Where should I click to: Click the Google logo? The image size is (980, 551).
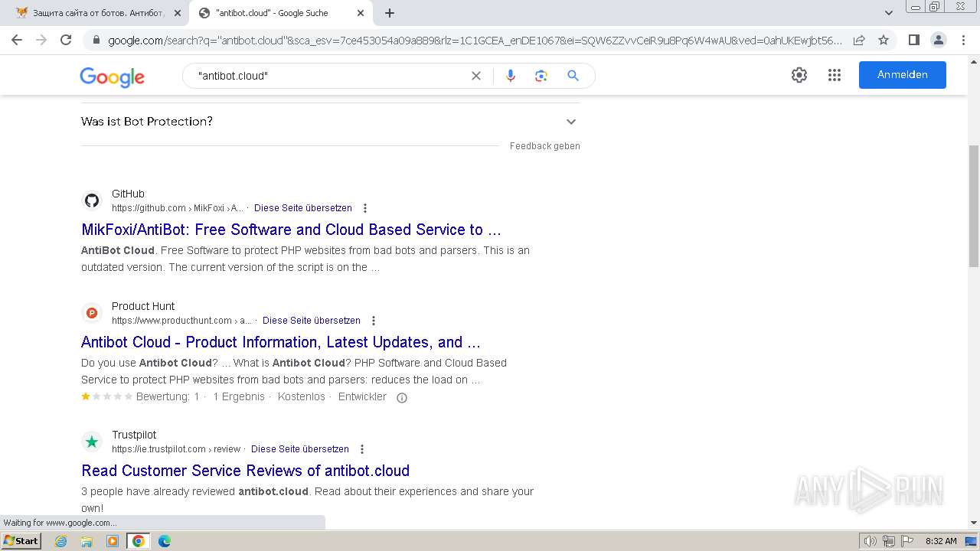pyautogui.click(x=112, y=77)
